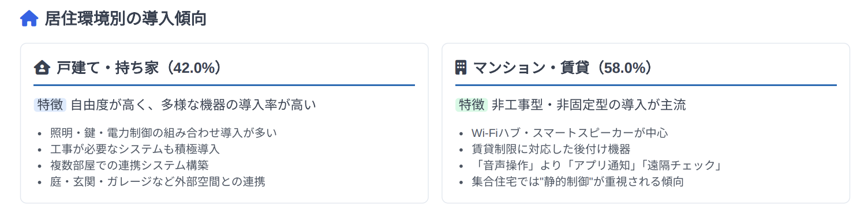The height and width of the screenshot is (216, 868).
Task: Select text 非工事型・非固定型の導入が主流
Action: click(x=589, y=105)
